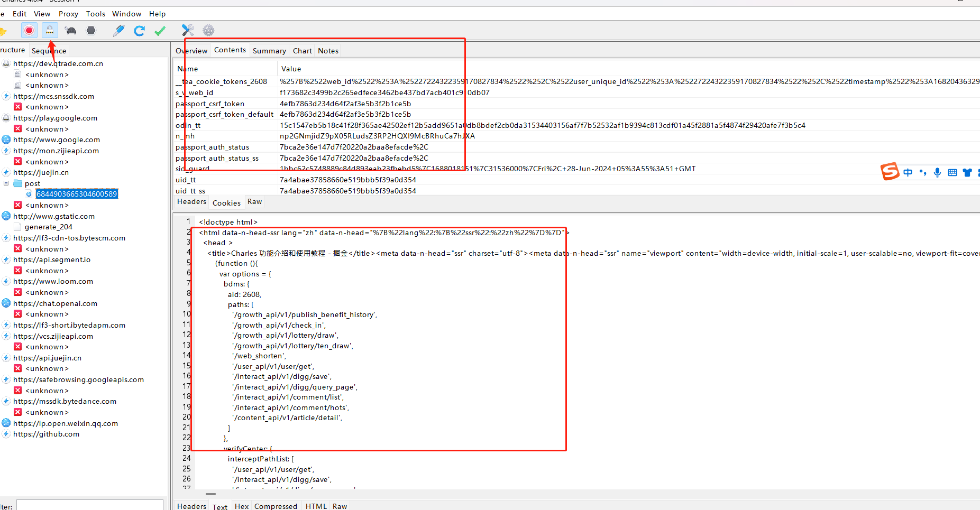Select request 6844903665304600589 in the tree

(x=77, y=194)
